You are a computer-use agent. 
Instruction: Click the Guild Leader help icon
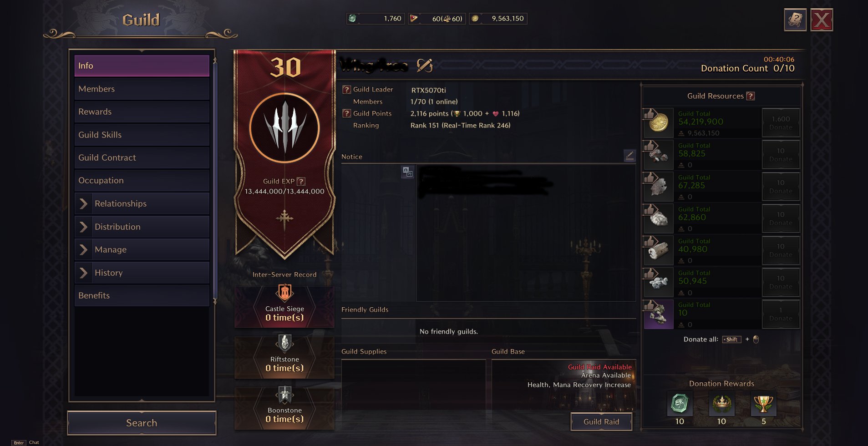pyautogui.click(x=346, y=90)
